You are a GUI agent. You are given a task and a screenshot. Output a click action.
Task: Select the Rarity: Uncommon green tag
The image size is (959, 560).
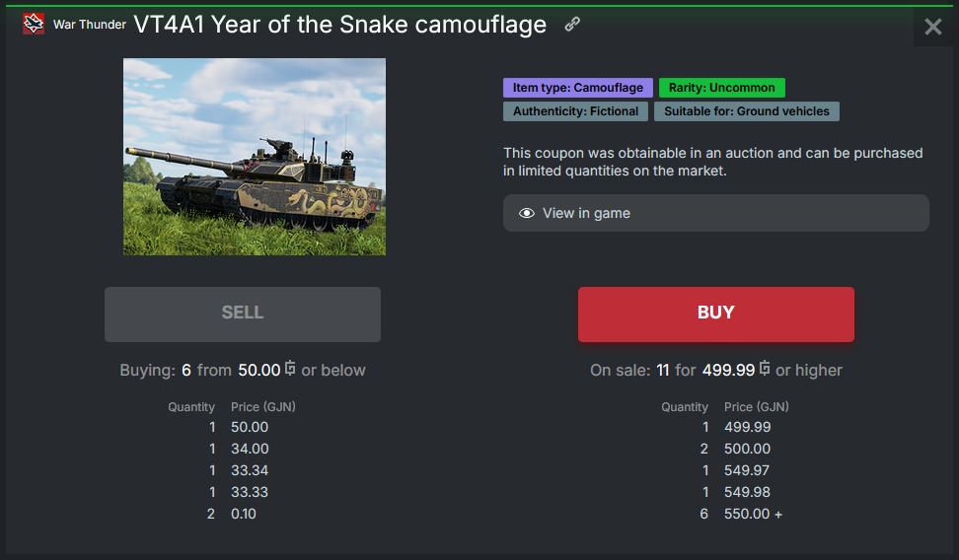[721, 88]
